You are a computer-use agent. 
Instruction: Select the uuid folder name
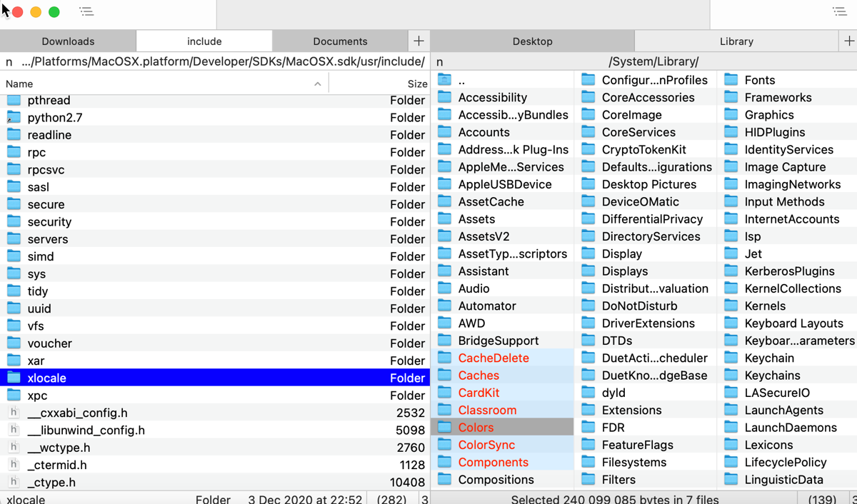(39, 308)
